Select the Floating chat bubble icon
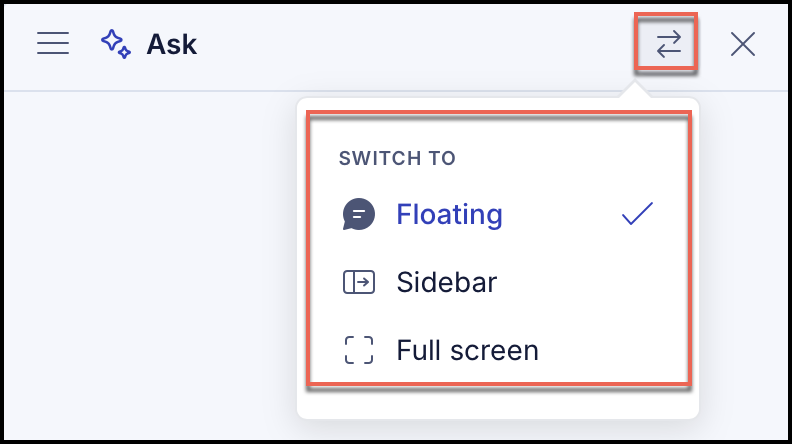Viewport: 792px width, 444px height. click(x=359, y=214)
